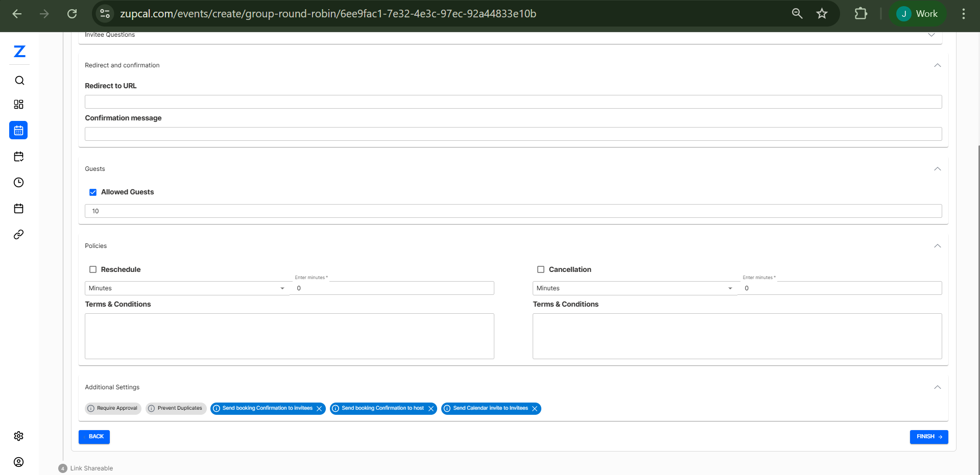This screenshot has width=980, height=475.
Task: Click the Zupcal Z logo
Action: point(19,51)
